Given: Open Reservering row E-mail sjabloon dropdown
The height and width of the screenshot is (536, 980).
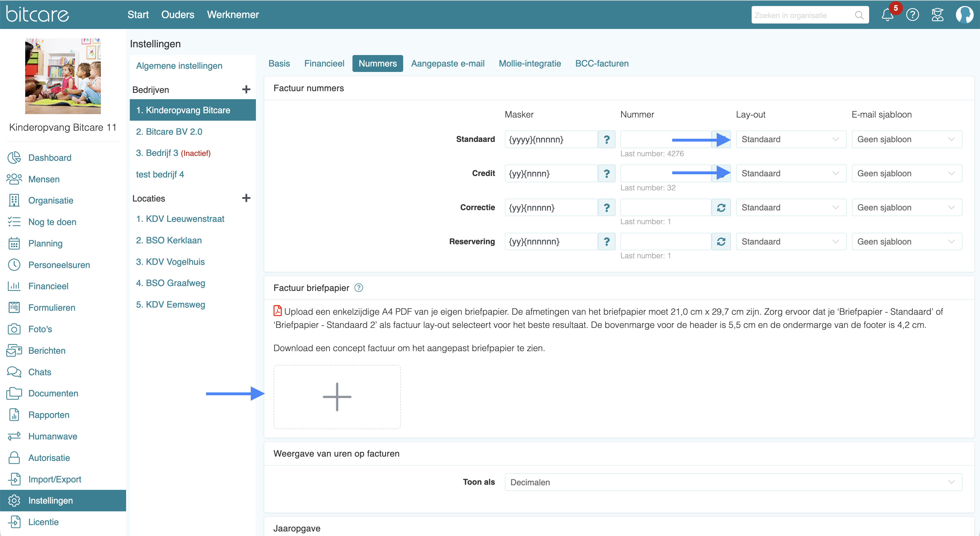Looking at the screenshot, I should [907, 242].
